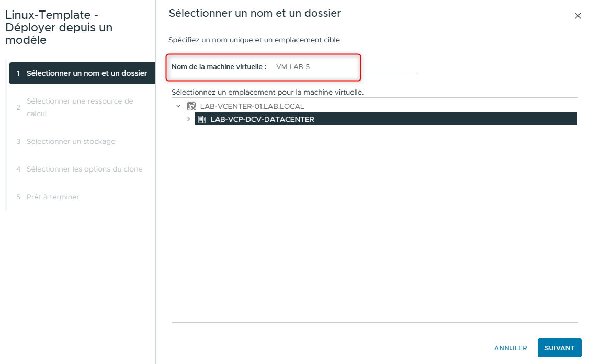Click the SUIVANT button

click(559, 348)
